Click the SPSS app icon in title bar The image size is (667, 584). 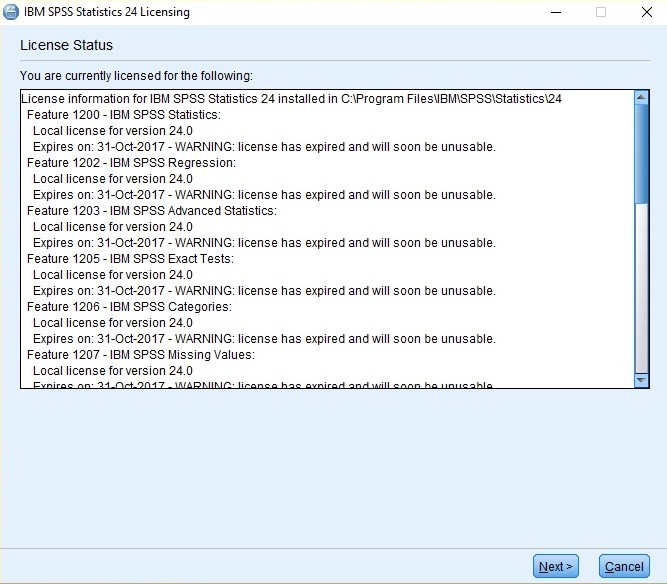point(11,12)
